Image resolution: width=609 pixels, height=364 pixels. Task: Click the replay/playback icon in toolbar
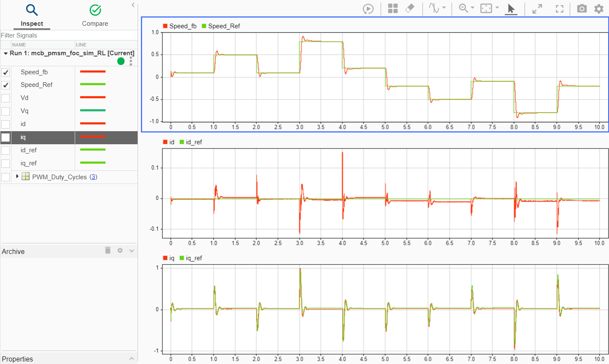point(368,9)
